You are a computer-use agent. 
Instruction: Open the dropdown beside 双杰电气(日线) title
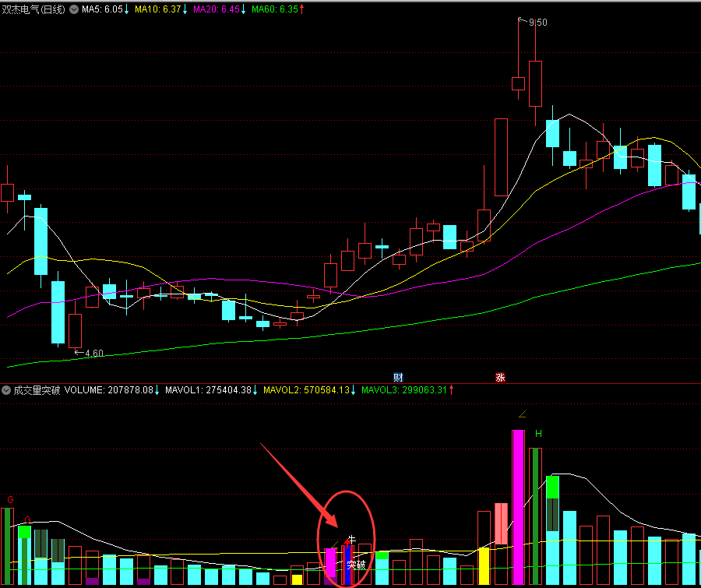pos(74,9)
